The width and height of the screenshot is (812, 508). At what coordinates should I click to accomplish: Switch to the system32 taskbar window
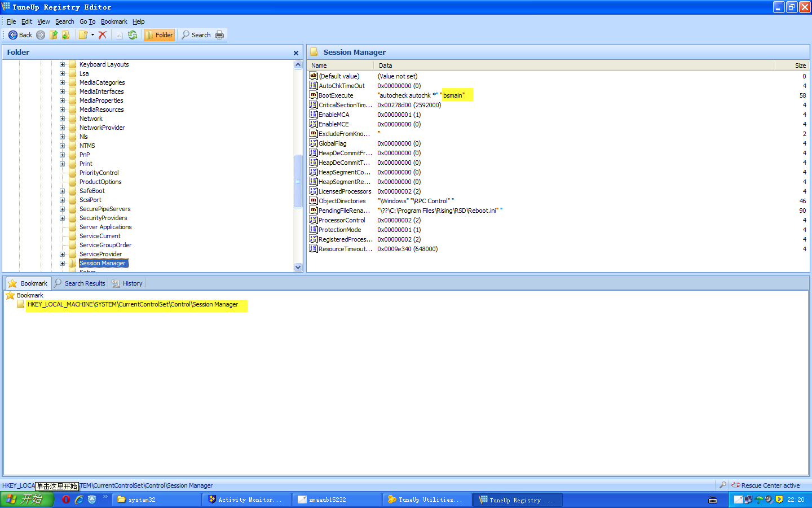[x=157, y=500]
